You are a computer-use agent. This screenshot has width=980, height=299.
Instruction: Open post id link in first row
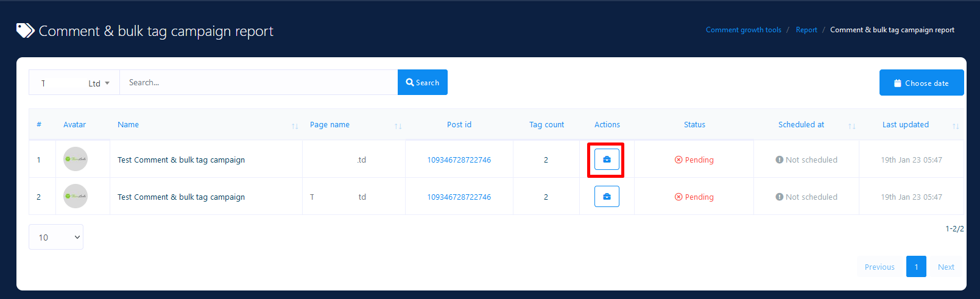click(x=459, y=160)
